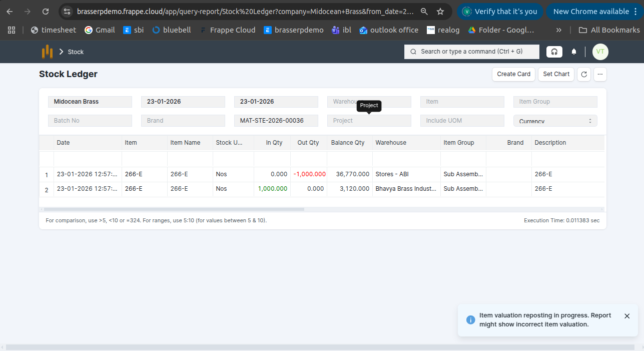Refresh the Stock Ledger report

583,74
